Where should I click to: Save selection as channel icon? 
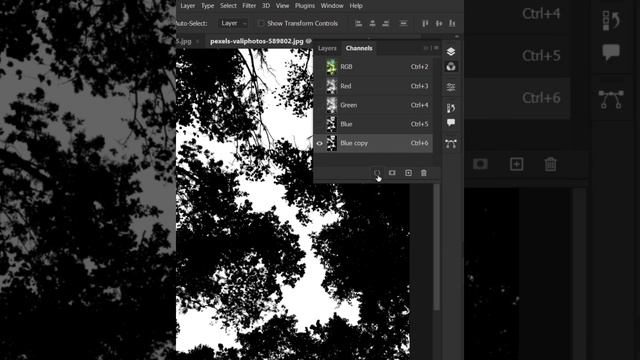pyautogui.click(x=392, y=173)
